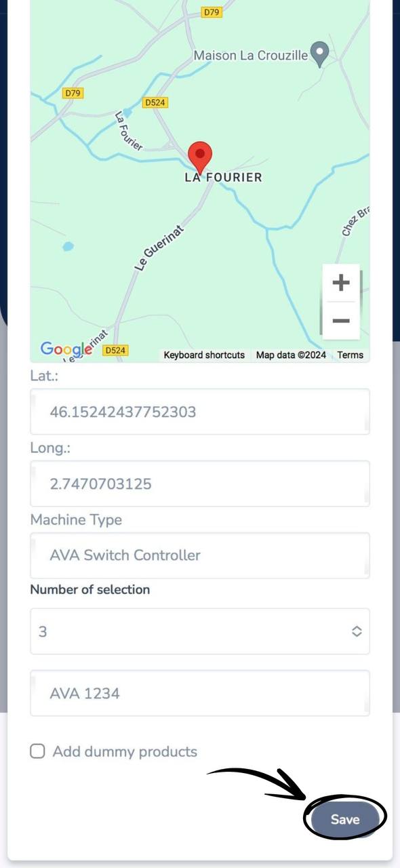The width and height of the screenshot is (400, 868).
Task: Click the Long. input field
Action: 200,484
